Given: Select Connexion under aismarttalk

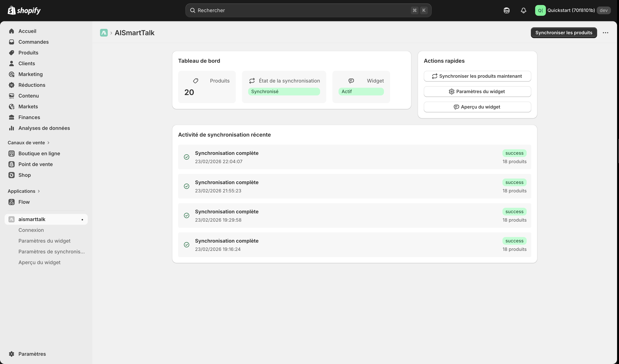Looking at the screenshot, I should click(31, 230).
